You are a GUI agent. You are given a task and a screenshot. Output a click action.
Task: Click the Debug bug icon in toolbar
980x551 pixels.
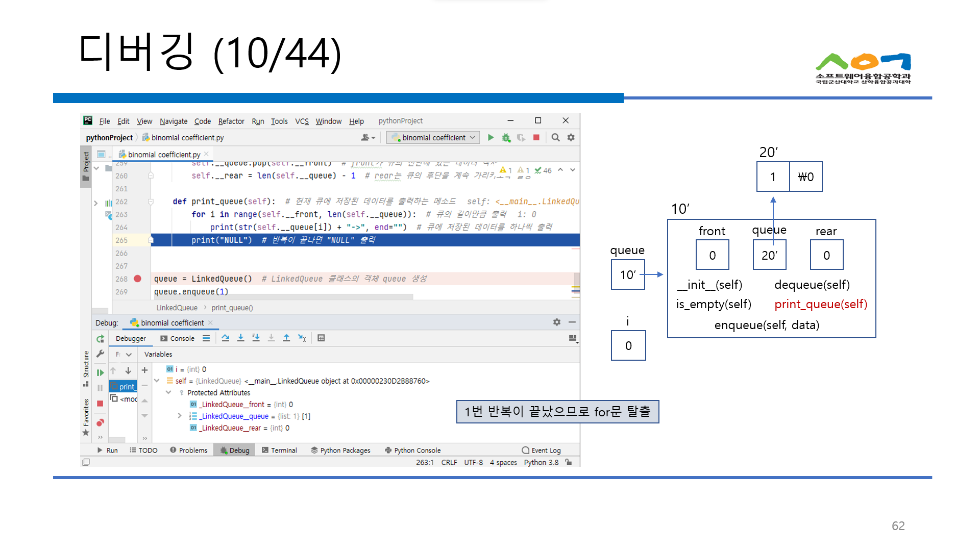point(506,138)
